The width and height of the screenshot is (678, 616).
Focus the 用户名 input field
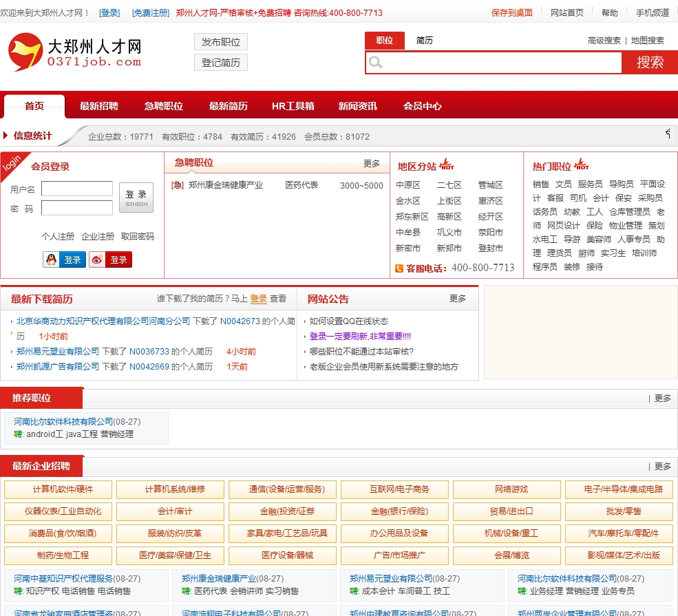[x=77, y=189]
